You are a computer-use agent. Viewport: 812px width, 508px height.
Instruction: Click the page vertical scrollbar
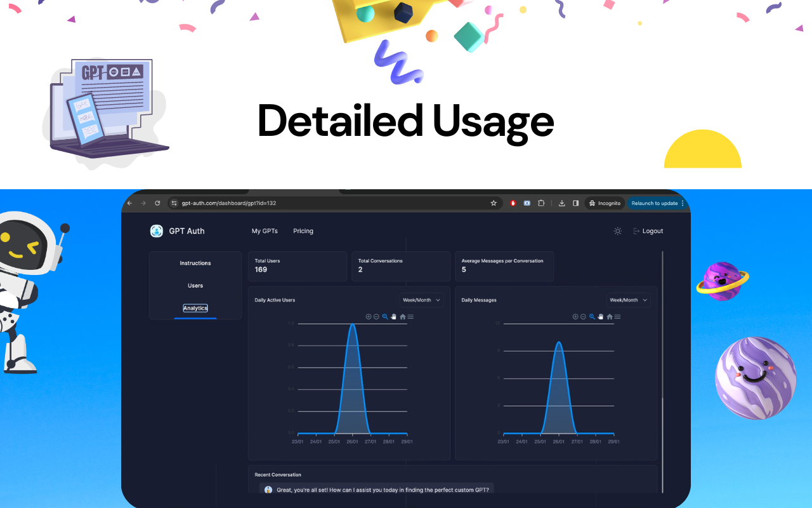pos(662,371)
